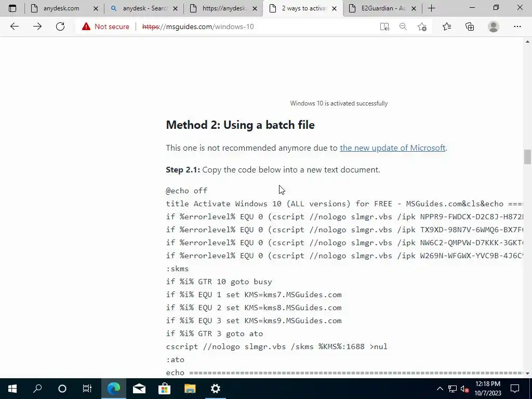Open the Favorites list icon
This screenshot has height=399, width=532.
[447, 26]
